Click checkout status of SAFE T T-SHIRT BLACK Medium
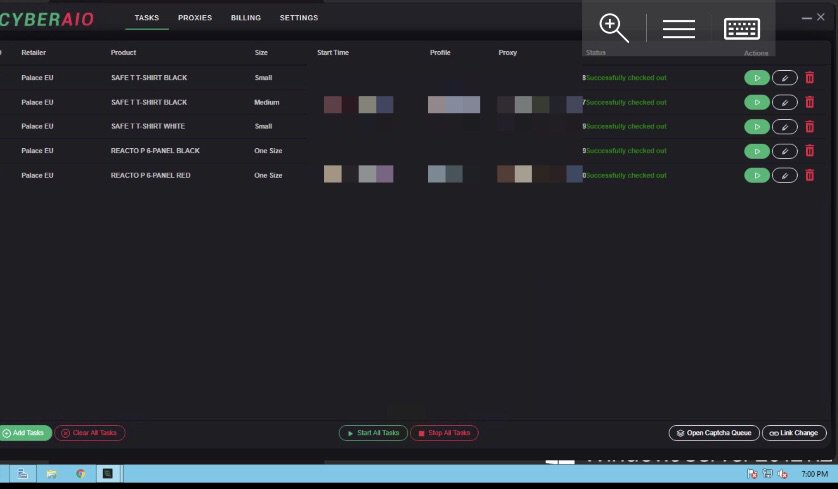This screenshot has height=489, width=838. coord(626,102)
